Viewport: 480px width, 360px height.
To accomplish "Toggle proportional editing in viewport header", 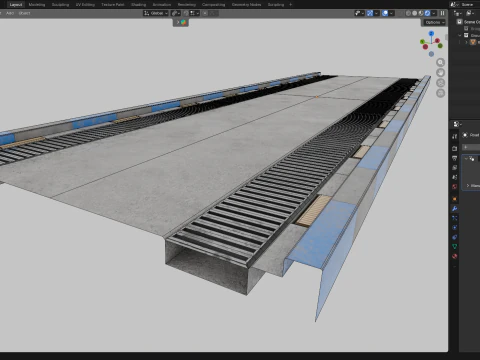I will coord(205,13).
